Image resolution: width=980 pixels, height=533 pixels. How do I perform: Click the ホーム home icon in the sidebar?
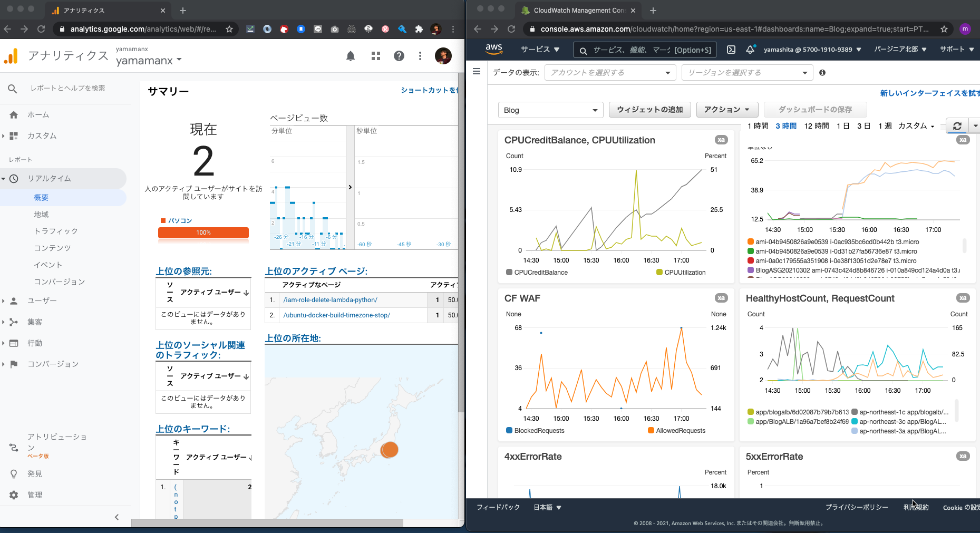(x=14, y=115)
